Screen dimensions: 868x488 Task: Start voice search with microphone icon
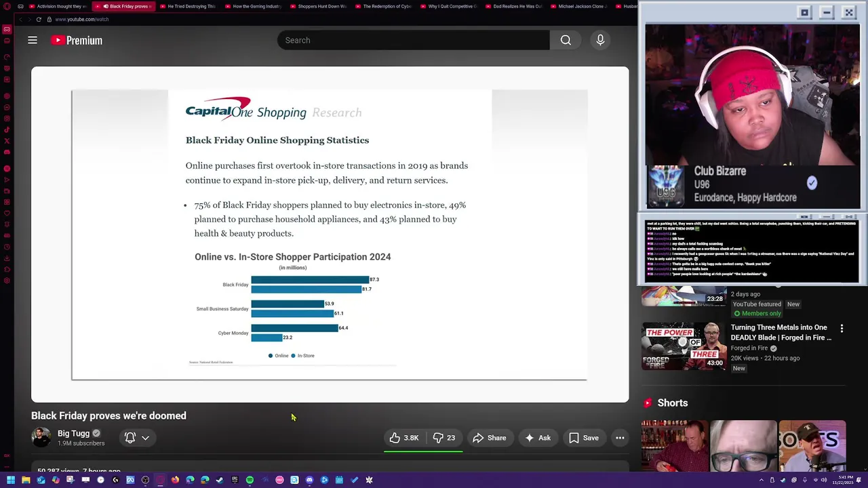coord(600,40)
